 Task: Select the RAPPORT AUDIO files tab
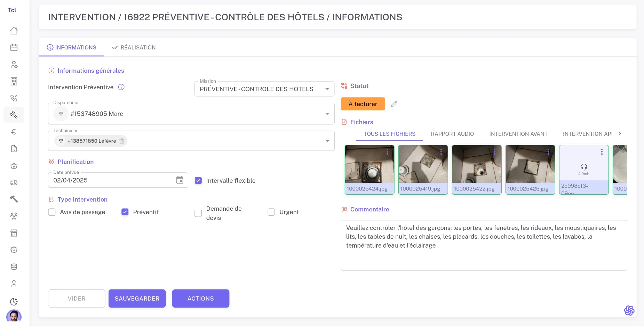[x=452, y=134]
